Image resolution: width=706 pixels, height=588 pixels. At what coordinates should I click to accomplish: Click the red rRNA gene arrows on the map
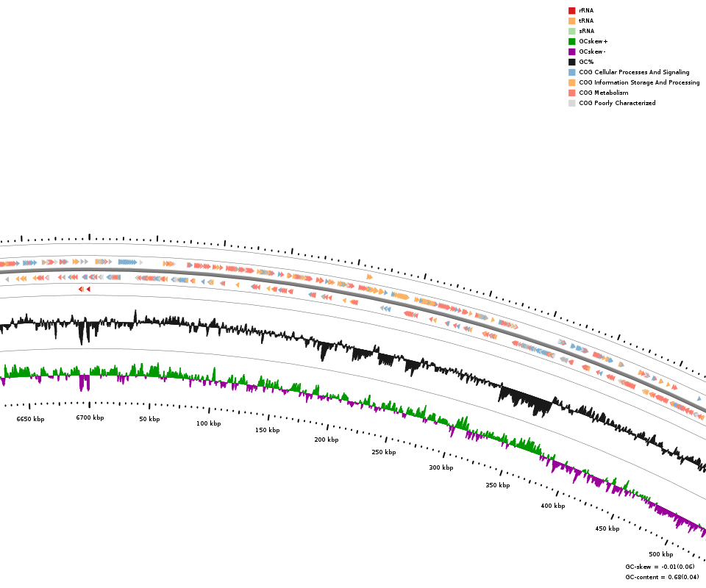pyautogui.click(x=84, y=289)
